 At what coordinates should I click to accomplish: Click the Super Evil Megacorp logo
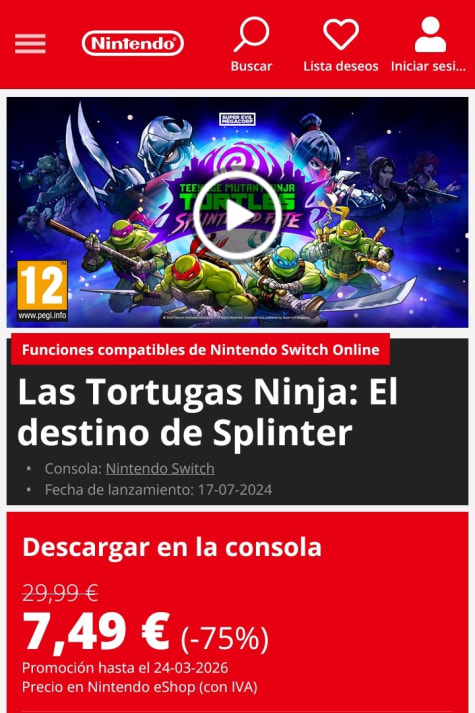click(237, 119)
